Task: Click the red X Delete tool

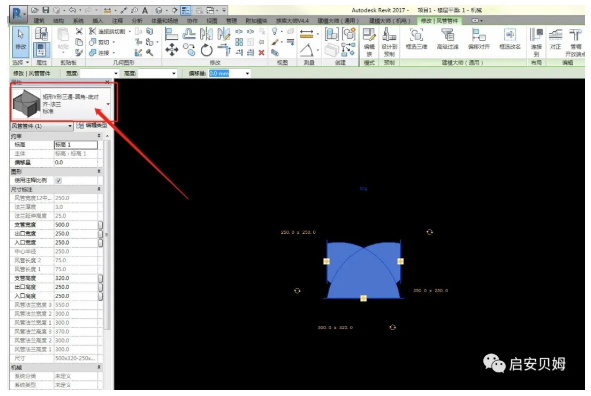Action: (261, 53)
